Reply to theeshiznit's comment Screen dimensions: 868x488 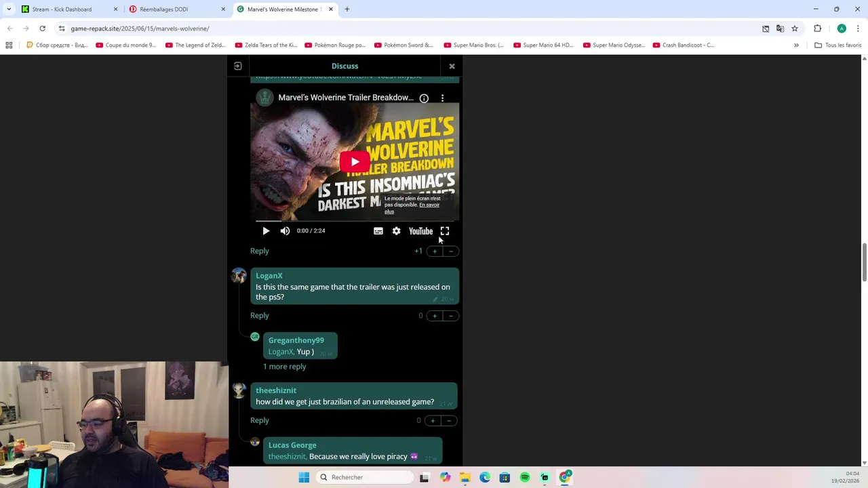pos(260,420)
